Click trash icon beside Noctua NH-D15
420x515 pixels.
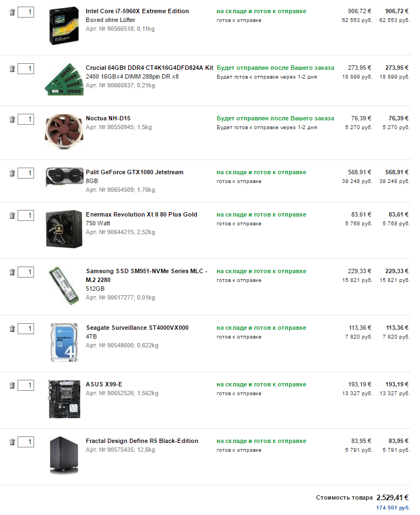coord(12,119)
